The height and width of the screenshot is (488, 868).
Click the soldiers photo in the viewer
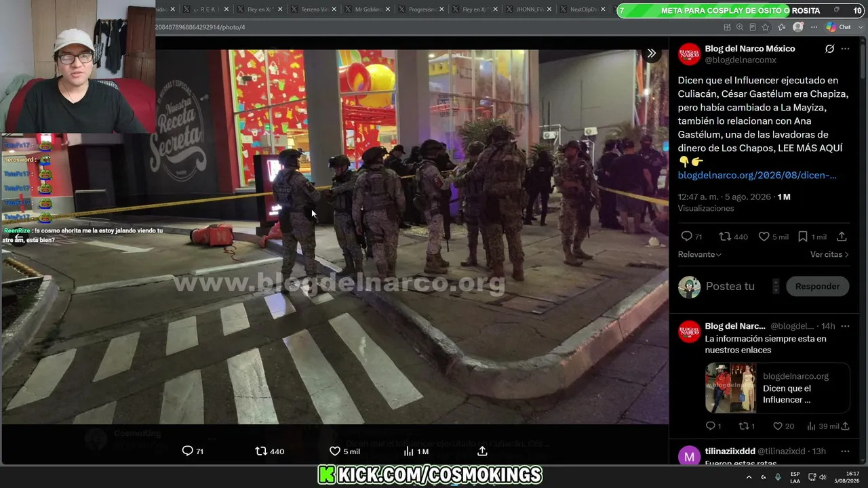(335, 237)
